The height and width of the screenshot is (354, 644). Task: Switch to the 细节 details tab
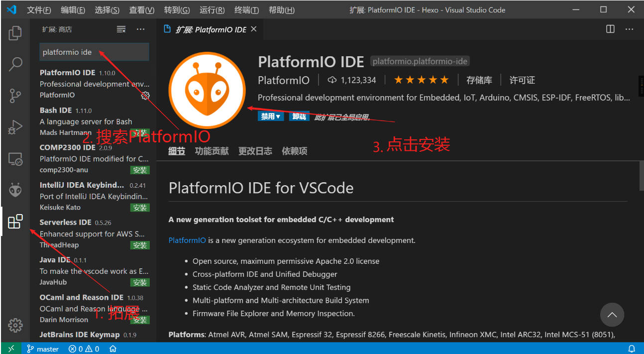(177, 151)
